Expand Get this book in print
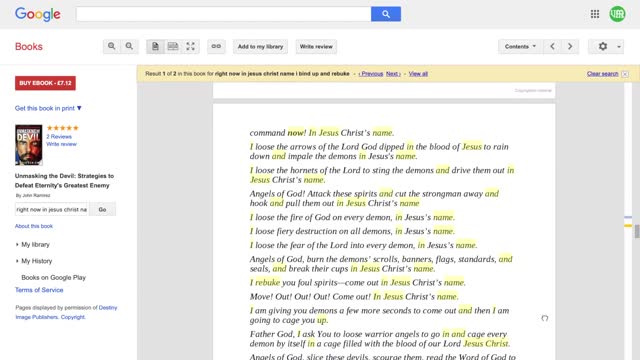The height and width of the screenshot is (360, 640). pos(48,108)
